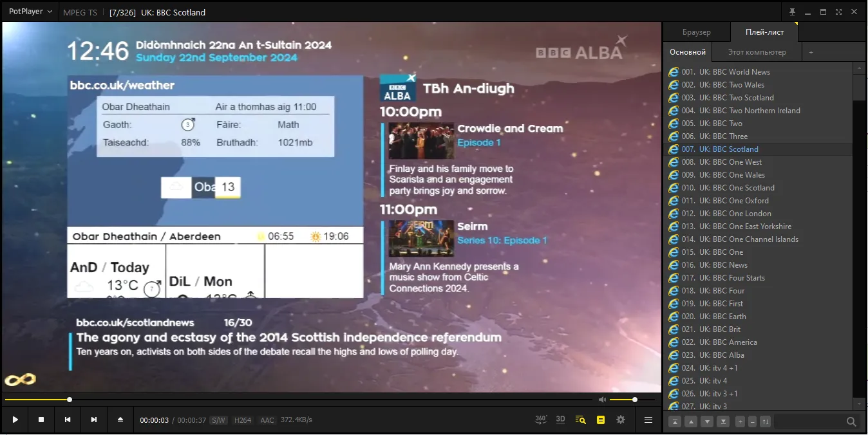Move selected item to bottom of playlist
Image resolution: width=868 pixels, height=435 pixels.
(723, 421)
